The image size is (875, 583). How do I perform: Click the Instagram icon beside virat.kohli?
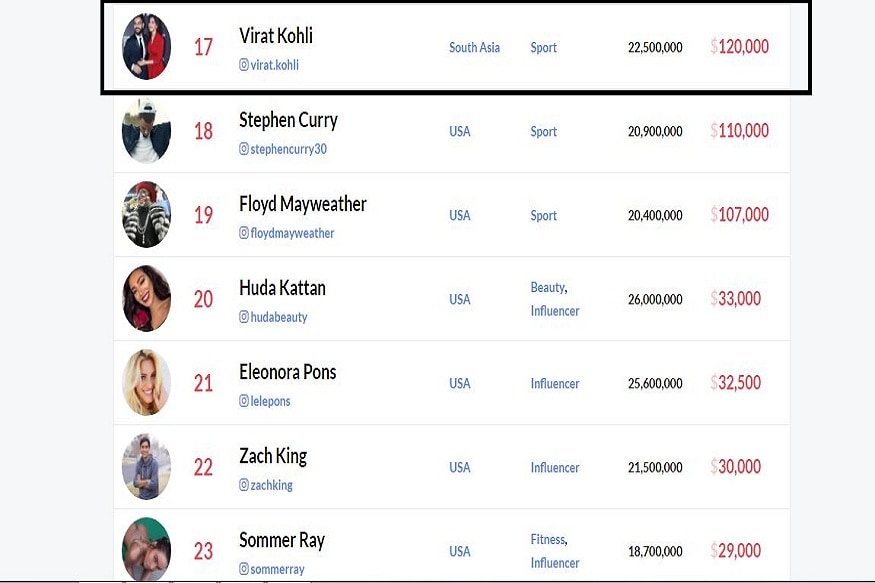tap(244, 65)
